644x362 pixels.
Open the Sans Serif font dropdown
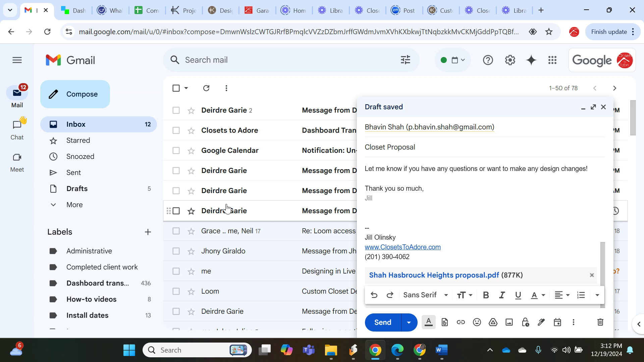[425, 295]
